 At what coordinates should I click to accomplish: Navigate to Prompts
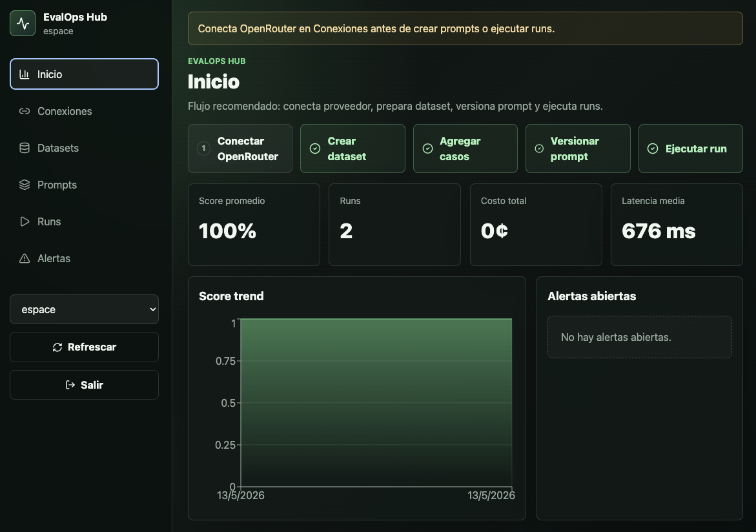pos(84,185)
